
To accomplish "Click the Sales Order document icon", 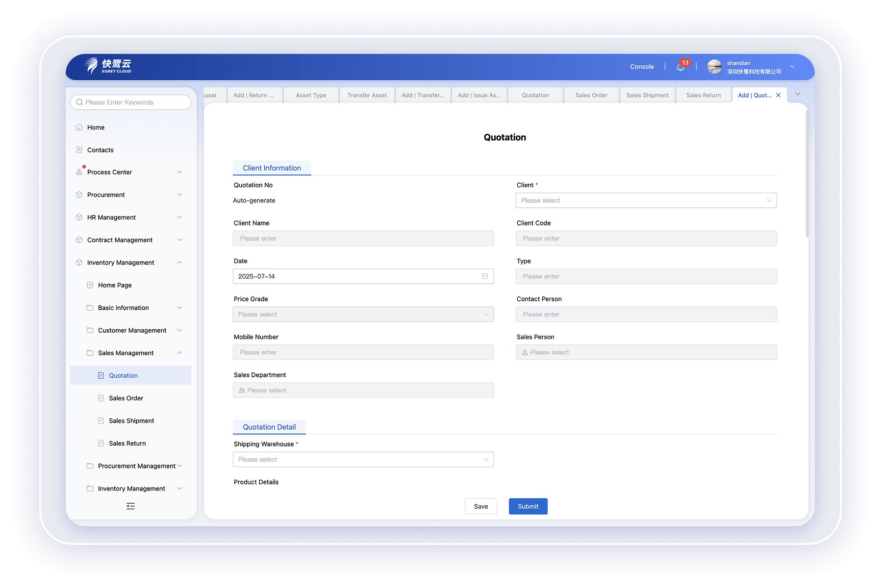I will point(101,398).
